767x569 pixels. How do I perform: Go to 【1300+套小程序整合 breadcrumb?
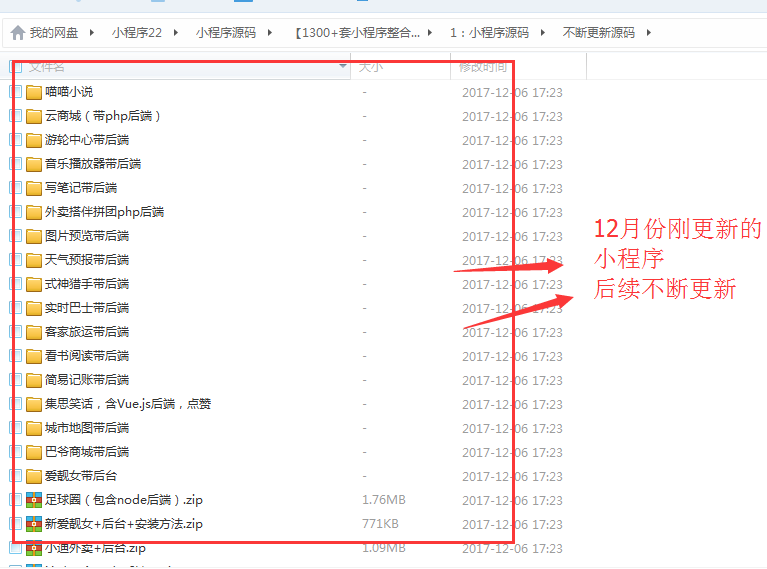tap(357, 33)
